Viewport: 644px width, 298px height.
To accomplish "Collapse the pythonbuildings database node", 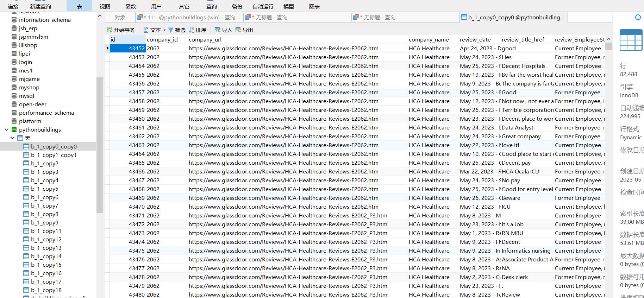I will 6,130.
